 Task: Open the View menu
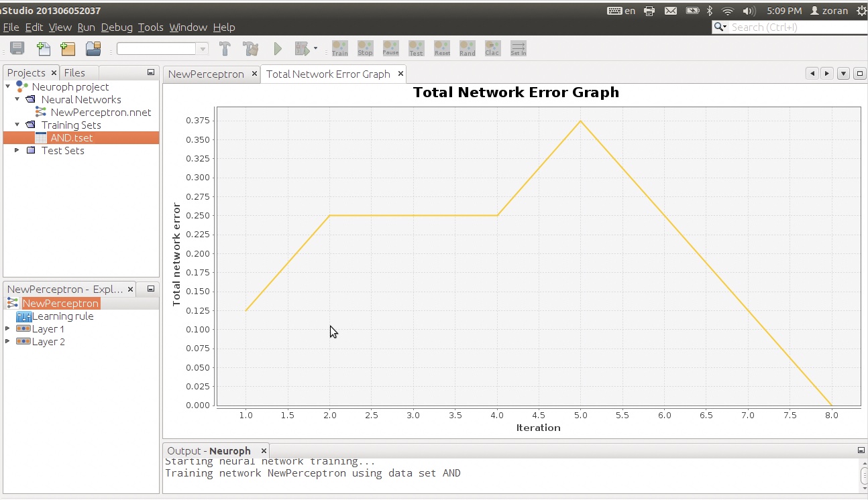point(60,27)
